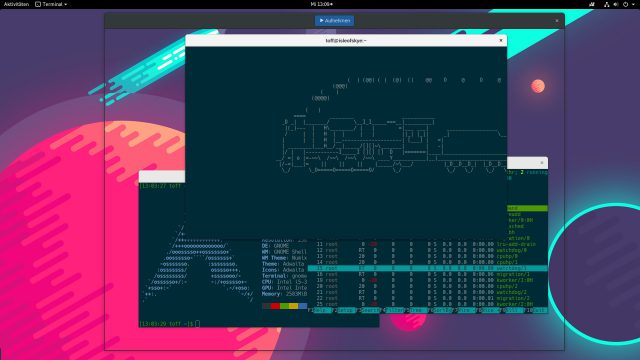The image size is (640, 360).
Task: Click F1 Help in htop function bar
Action: (320, 311)
